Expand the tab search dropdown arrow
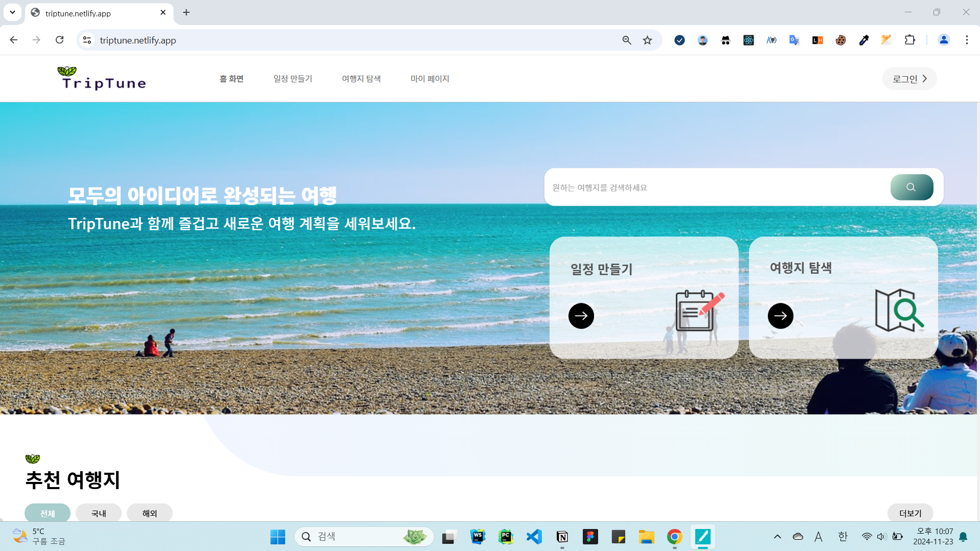This screenshot has height=551, width=980. point(12,12)
